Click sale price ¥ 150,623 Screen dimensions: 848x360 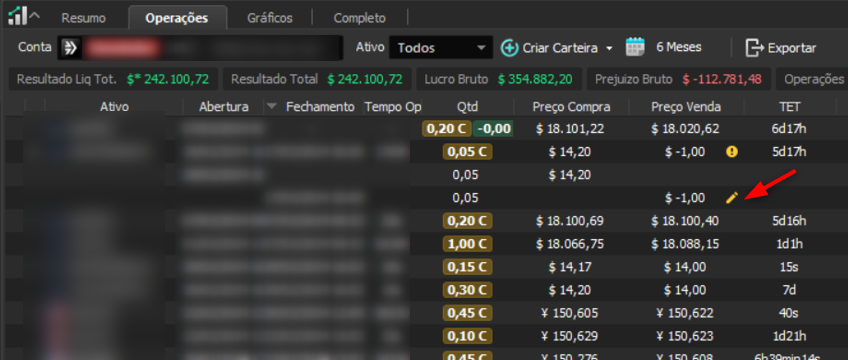tap(685, 336)
